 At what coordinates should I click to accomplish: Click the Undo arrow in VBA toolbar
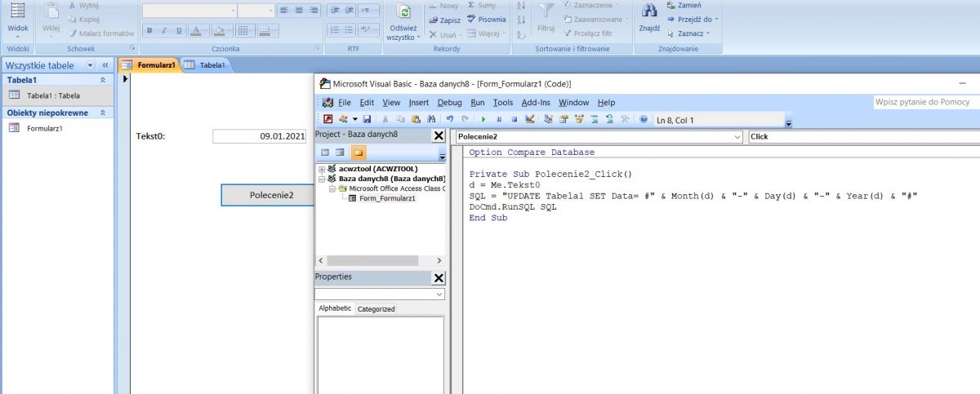[x=450, y=119]
